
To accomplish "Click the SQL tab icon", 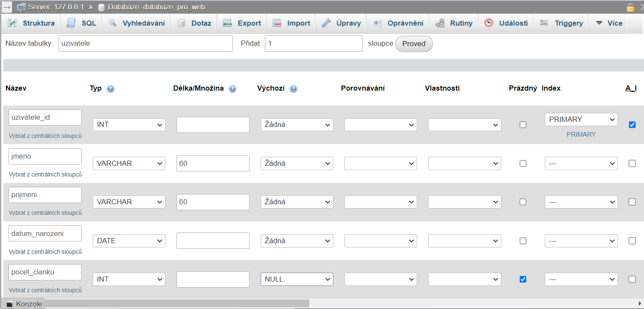I will [71, 23].
